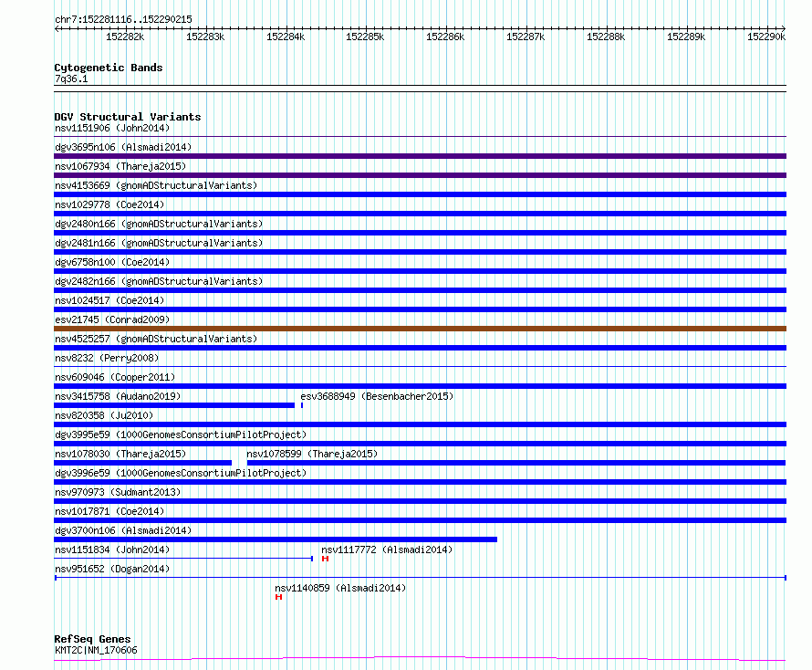Click nsv1024517 (Coe2014) label

pyautogui.click(x=109, y=300)
